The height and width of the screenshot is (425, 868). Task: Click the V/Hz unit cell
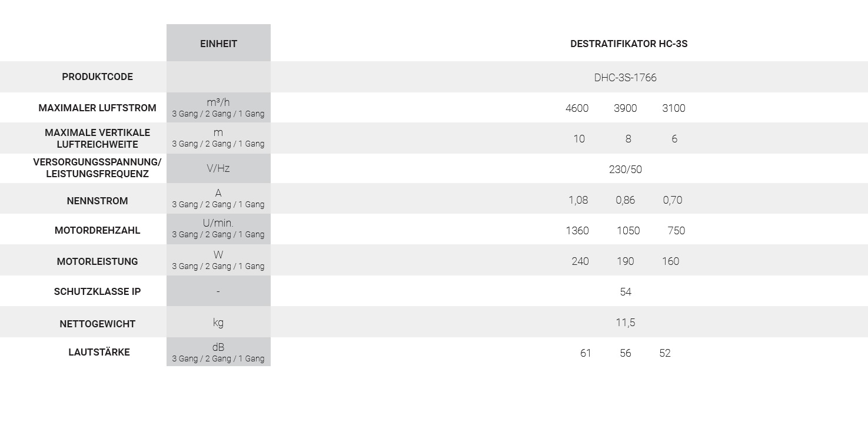pos(218,168)
